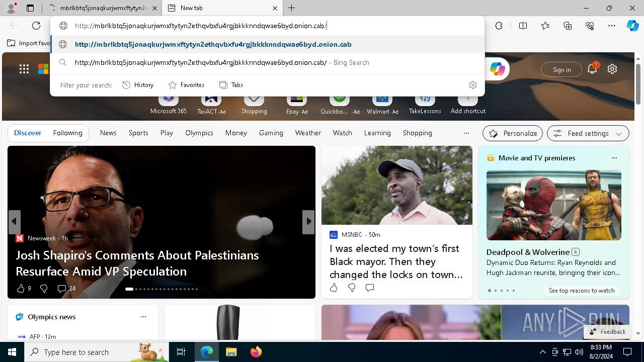Open the Shopping category in the feed bar
This screenshot has width=644, height=362.
pos(418,133)
